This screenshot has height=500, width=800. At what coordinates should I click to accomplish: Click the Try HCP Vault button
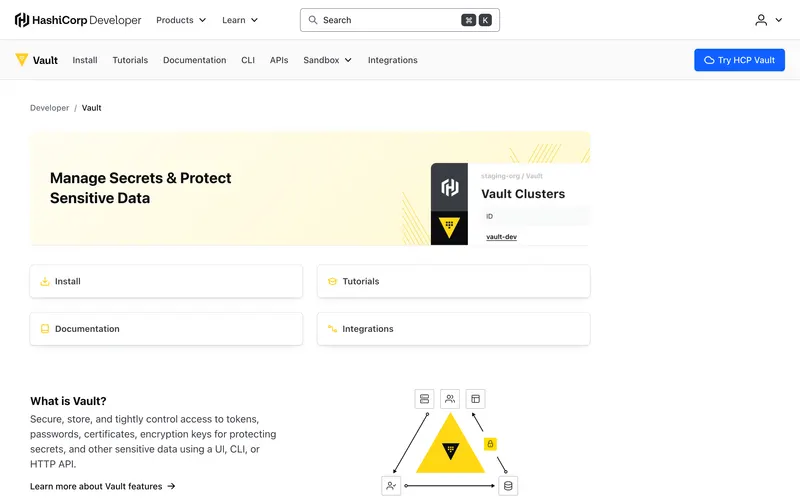tap(739, 60)
